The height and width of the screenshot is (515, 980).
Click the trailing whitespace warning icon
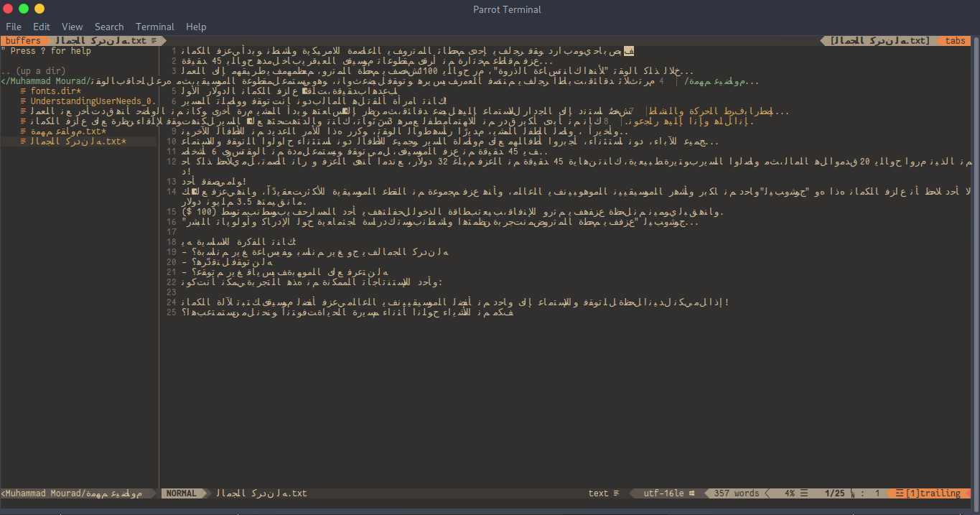pos(900,493)
